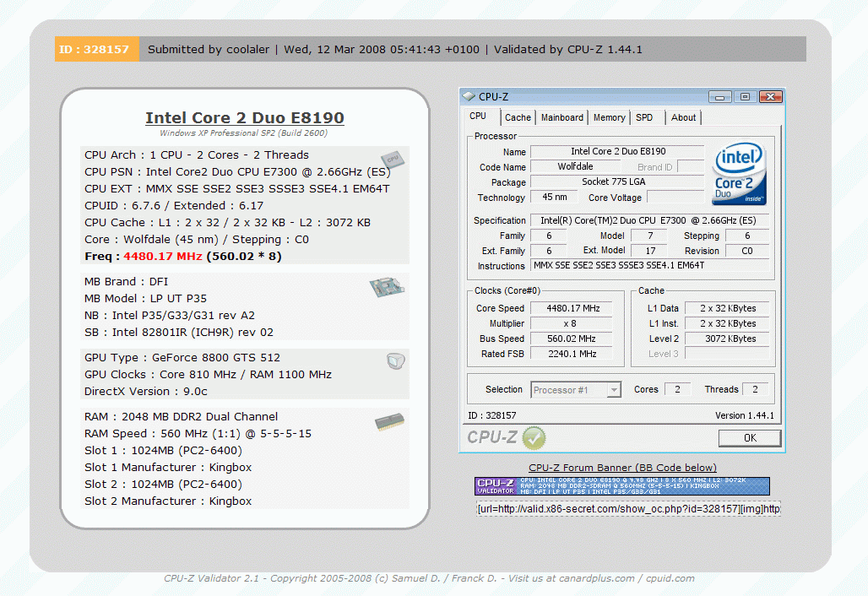Click the Technology field showing 45 nm
The height and width of the screenshot is (596, 868).
pyautogui.click(x=554, y=197)
